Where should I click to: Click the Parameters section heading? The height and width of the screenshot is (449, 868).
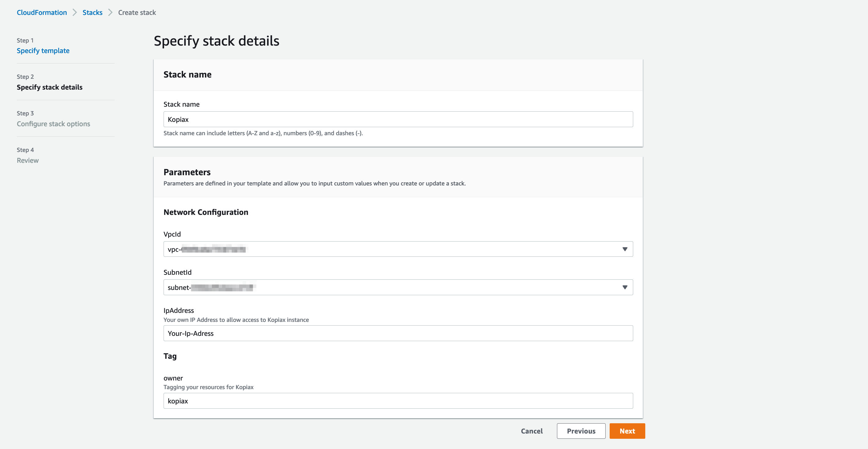[187, 172]
